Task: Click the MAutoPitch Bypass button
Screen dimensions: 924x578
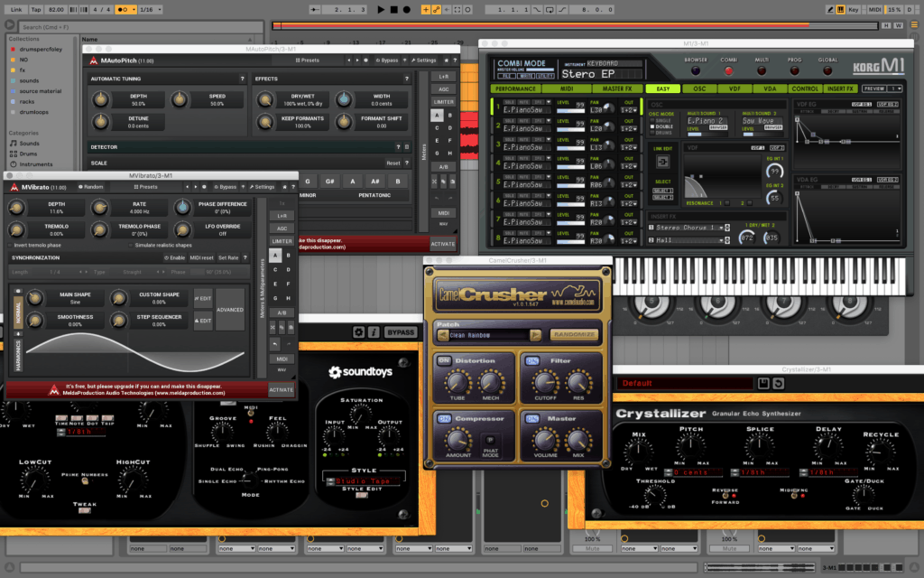Action: (386, 61)
